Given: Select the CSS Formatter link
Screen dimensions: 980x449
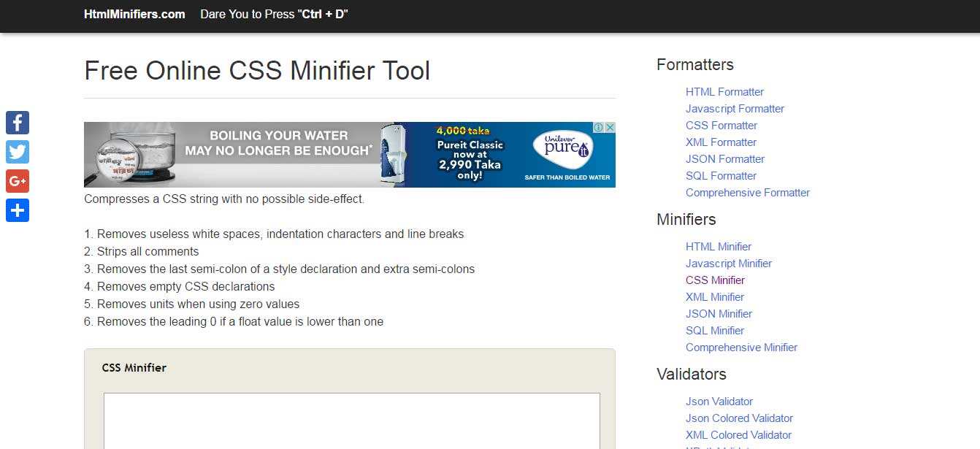Looking at the screenshot, I should coord(721,126).
